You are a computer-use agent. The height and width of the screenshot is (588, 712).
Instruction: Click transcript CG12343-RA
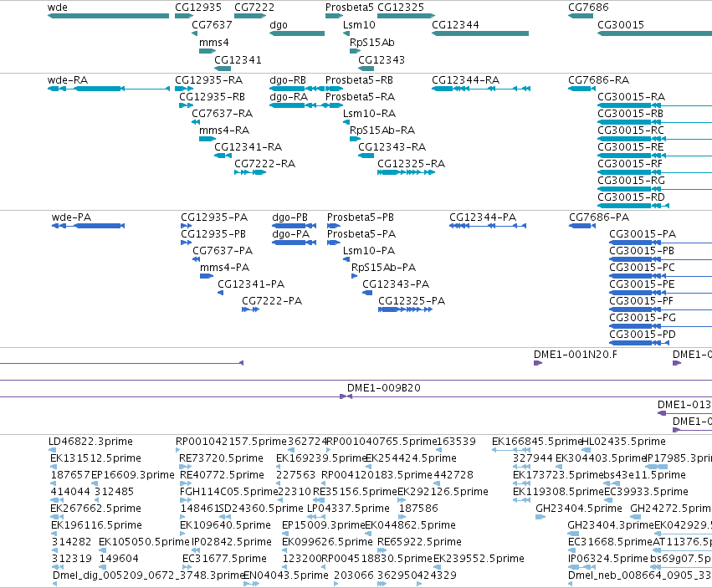(x=366, y=156)
